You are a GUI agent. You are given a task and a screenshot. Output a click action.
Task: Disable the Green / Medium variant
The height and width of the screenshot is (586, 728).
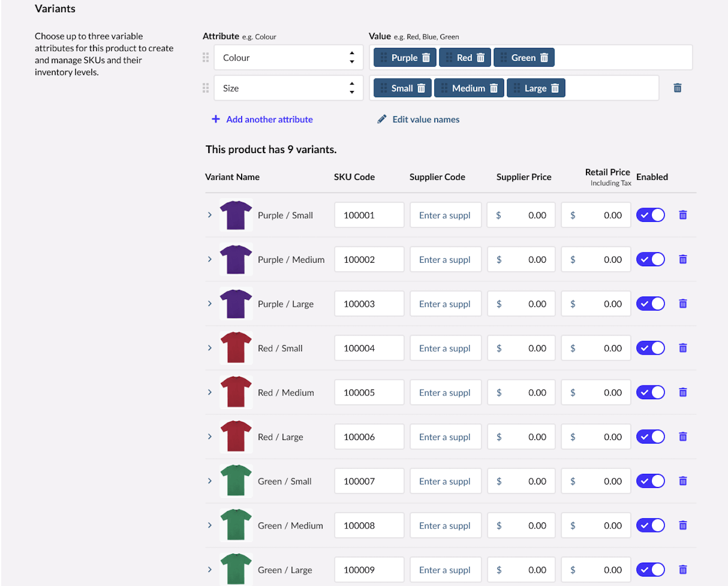pyautogui.click(x=651, y=525)
